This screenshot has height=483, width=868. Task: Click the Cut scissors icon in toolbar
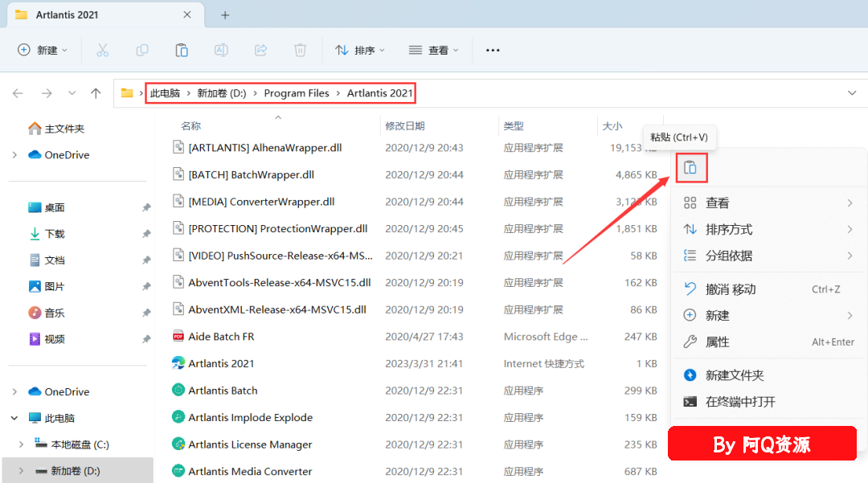(x=102, y=51)
